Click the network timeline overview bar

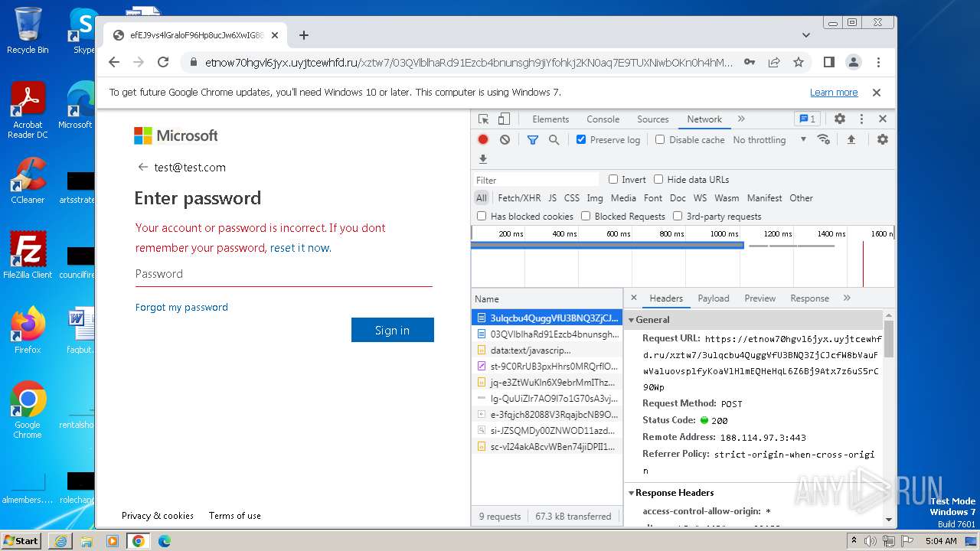click(x=607, y=246)
